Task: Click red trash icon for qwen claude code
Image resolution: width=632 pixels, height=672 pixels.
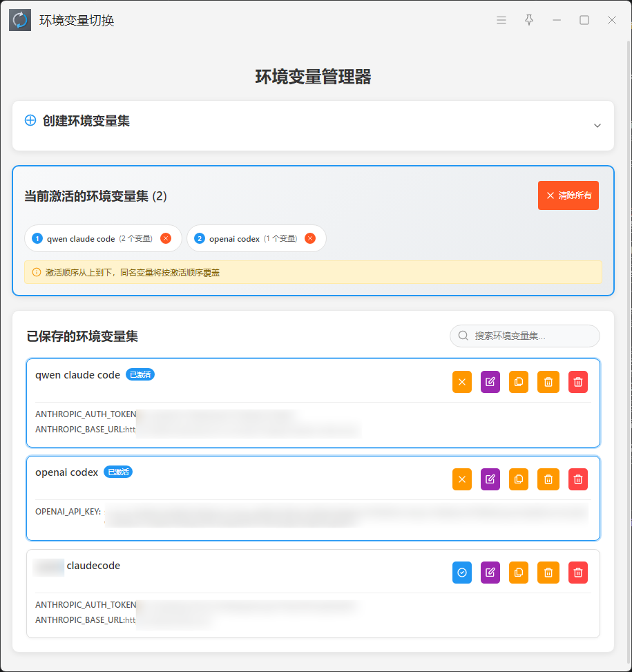Action: click(x=578, y=382)
